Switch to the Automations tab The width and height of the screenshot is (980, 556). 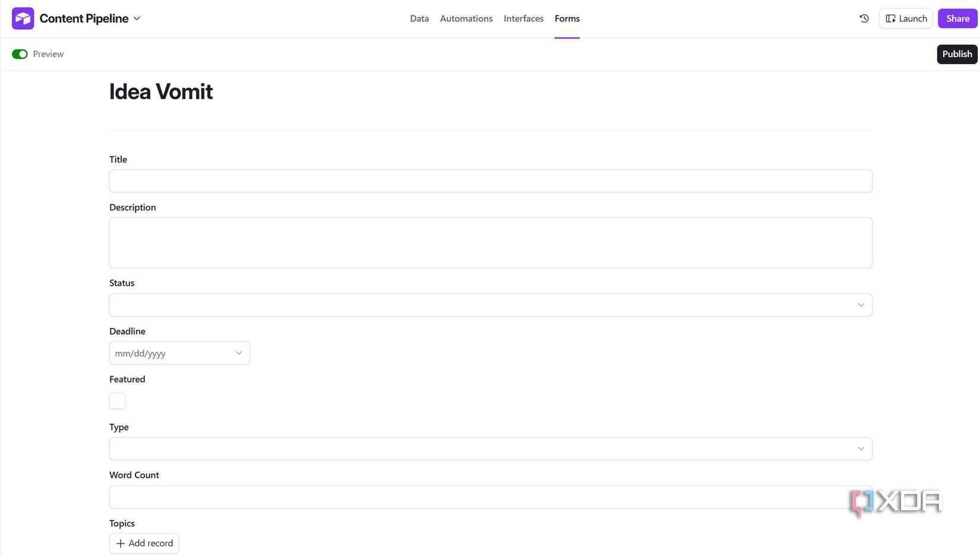(x=466, y=18)
